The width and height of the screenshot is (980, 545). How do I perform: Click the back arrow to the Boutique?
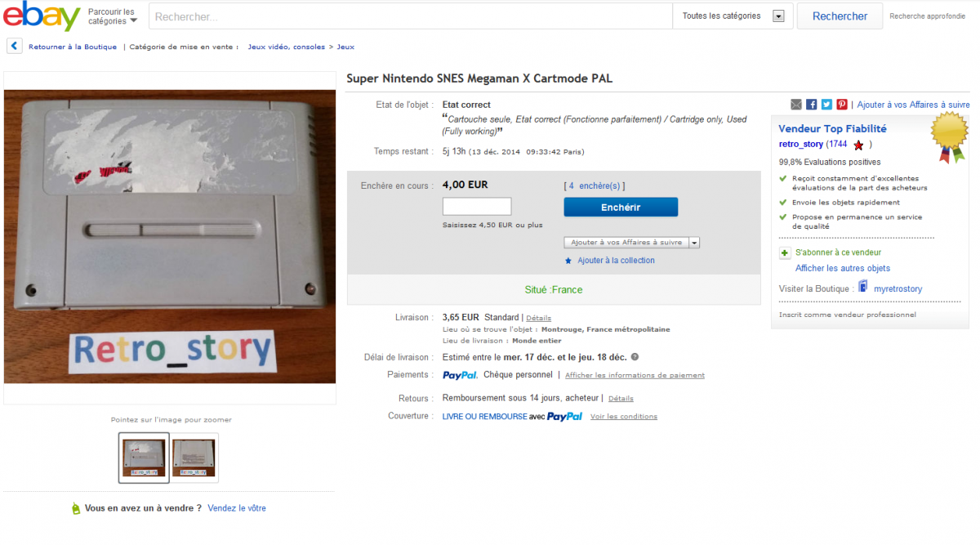tap(15, 47)
